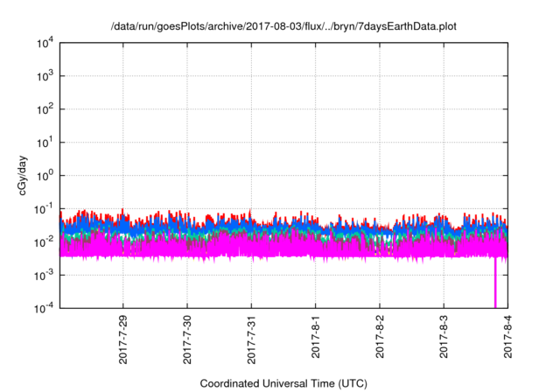The image size is (560, 392).
Task: Click the 2017-8-1 date tick label
Action: [x=315, y=337]
